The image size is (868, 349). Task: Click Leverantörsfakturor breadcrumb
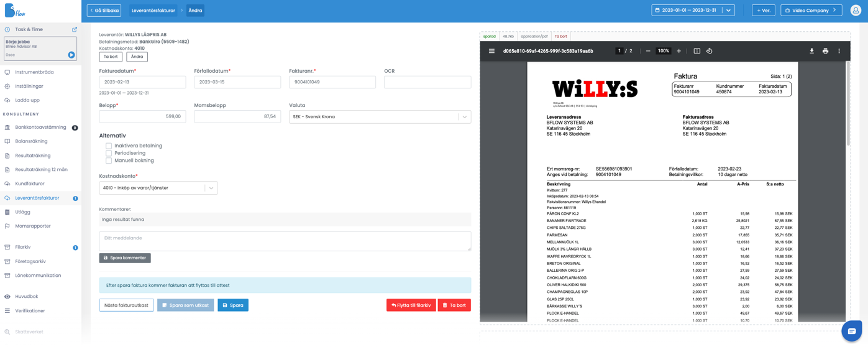(x=153, y=11)
